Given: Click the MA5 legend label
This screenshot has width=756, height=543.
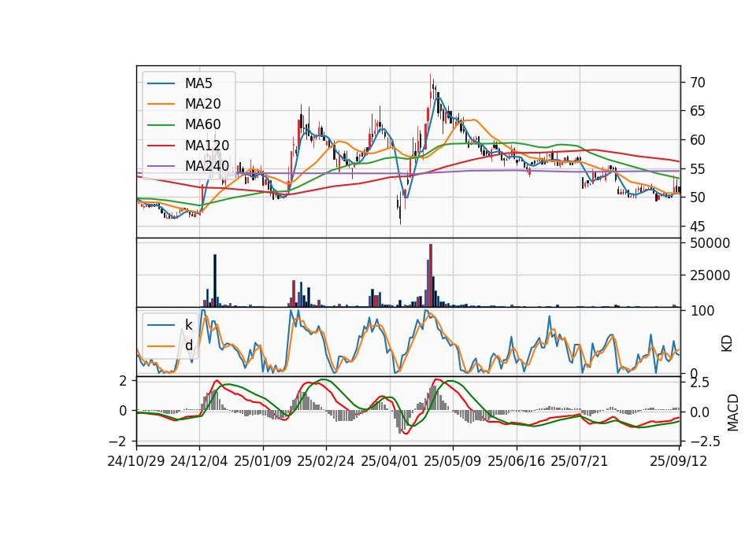Looking at the screenshot, I should [198, 83].
